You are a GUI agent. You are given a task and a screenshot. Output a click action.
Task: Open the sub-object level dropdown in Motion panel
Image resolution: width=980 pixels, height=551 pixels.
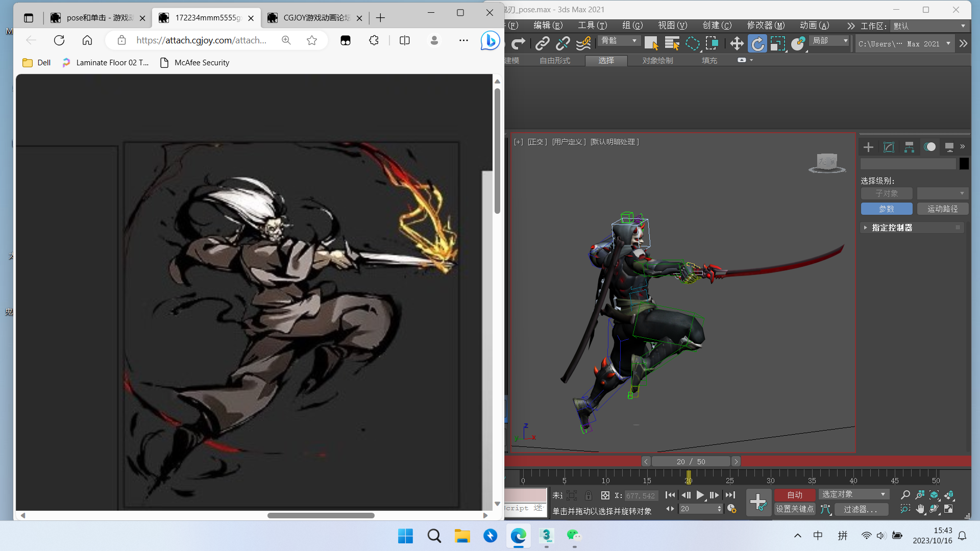942,193
